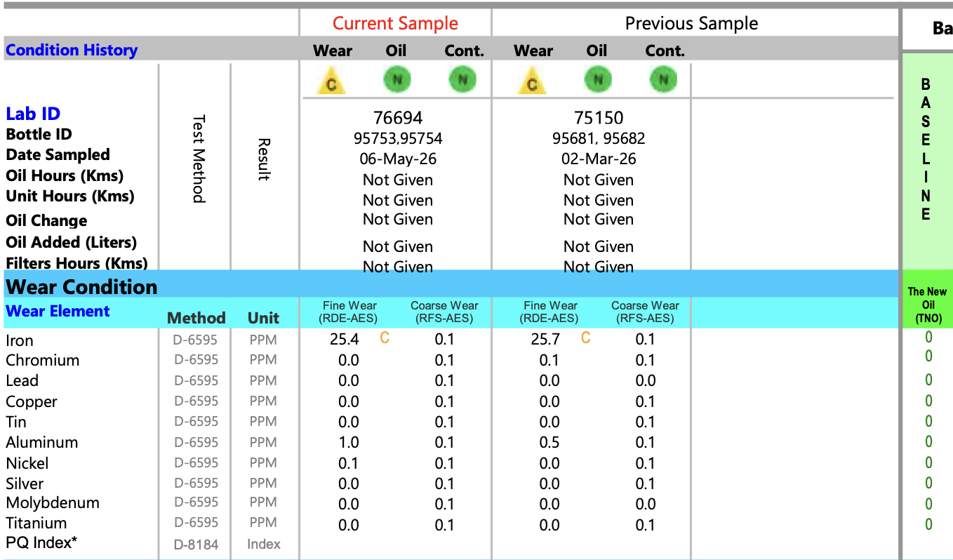Click Aluminum previous fine wear value 0.5
The width and height of the screenshot is (953, 560).
(549, 443)
